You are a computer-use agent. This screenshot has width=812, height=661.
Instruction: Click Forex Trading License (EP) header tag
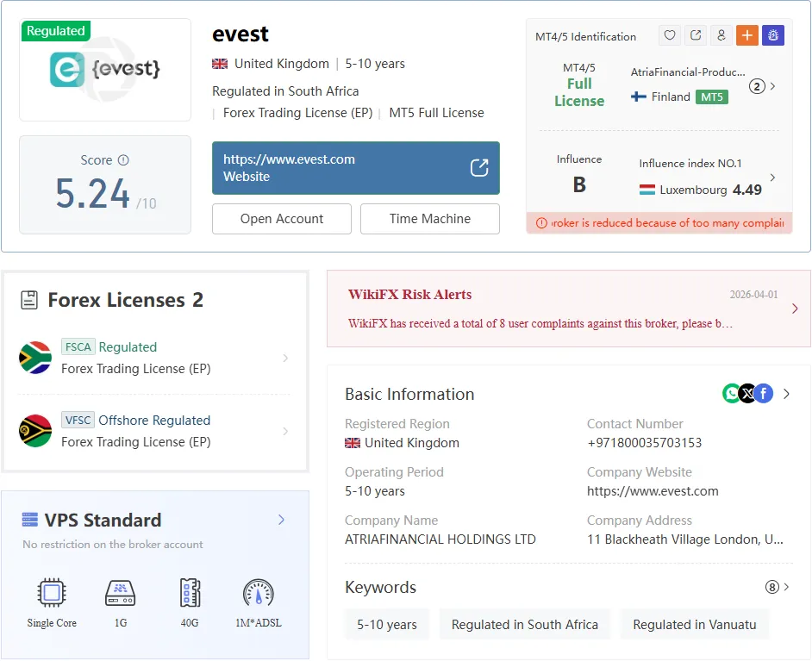pyautogui.click(x=297, y=113)
